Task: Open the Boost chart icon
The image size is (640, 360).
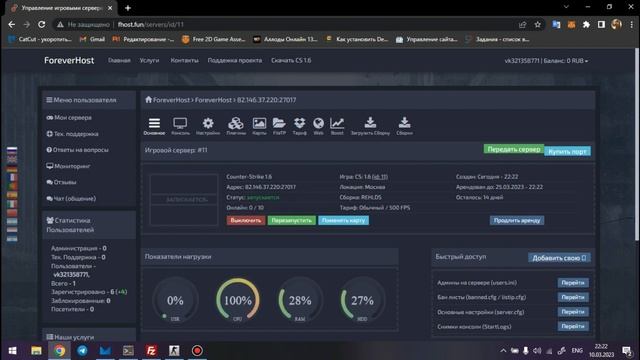Action: (x=337, y=126)
